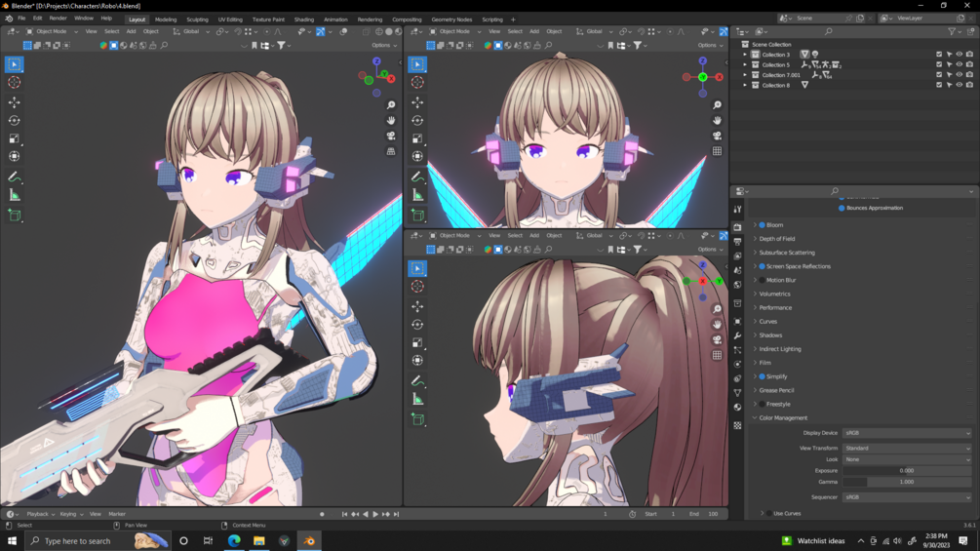The image size is (980, 551).
Task: Open the Display Device dropdown
Action: click(x=906, y=433)
